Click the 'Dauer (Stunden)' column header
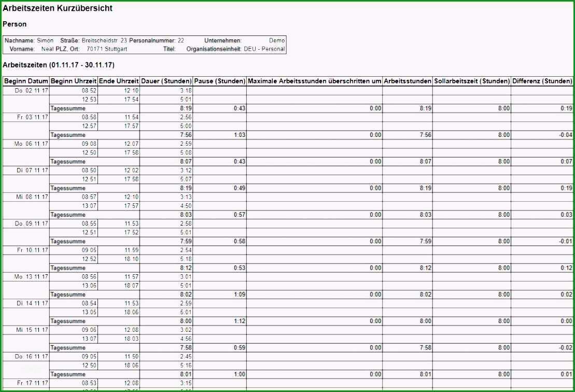 click(166, 81)
